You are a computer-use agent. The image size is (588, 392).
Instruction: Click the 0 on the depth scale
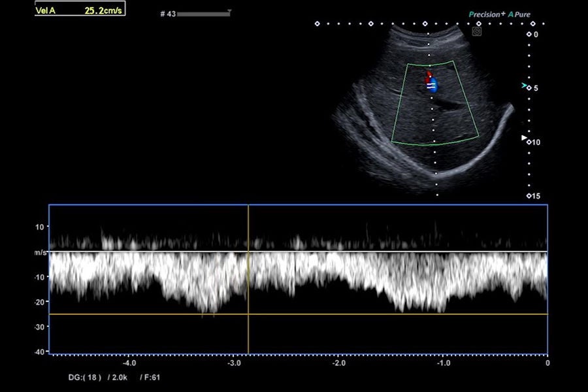coord(536,35)
